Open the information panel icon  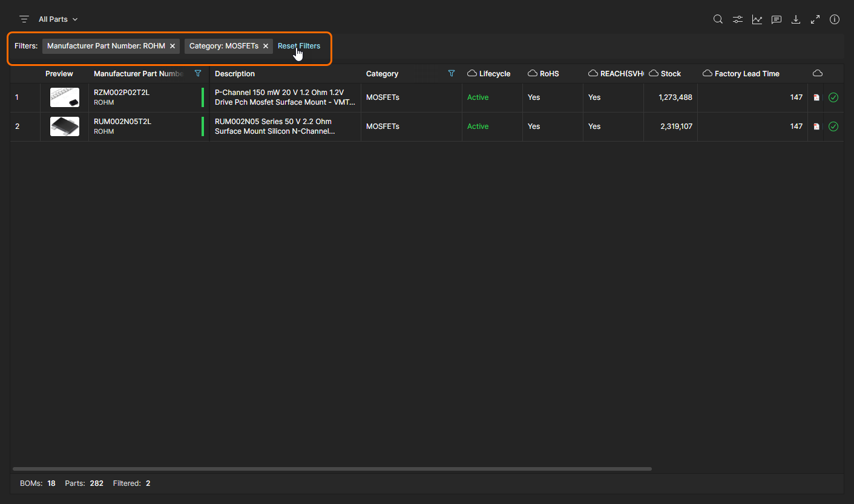point(835,19)
